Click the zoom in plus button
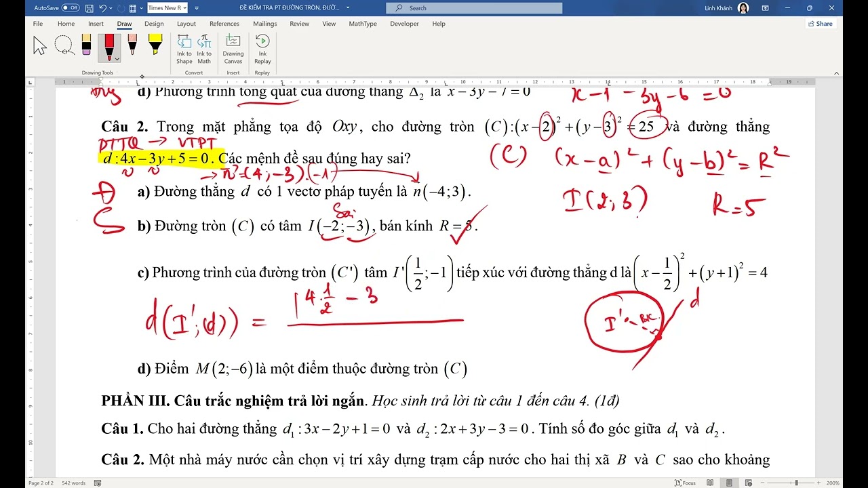Screen dimensions: 868x488 (x=818, y=483)
